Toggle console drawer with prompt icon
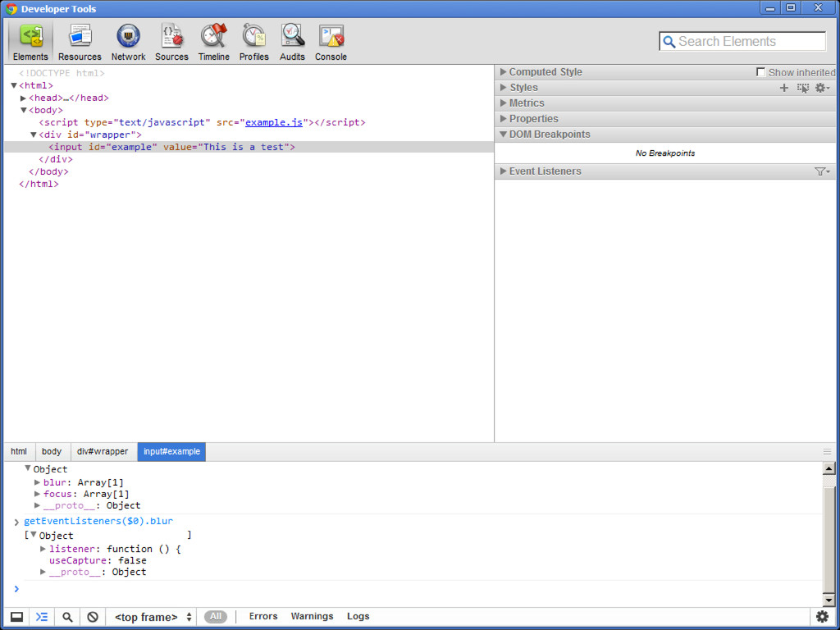Image resolution: width=840 pixels, height=630 pixels. click(41, 617)
